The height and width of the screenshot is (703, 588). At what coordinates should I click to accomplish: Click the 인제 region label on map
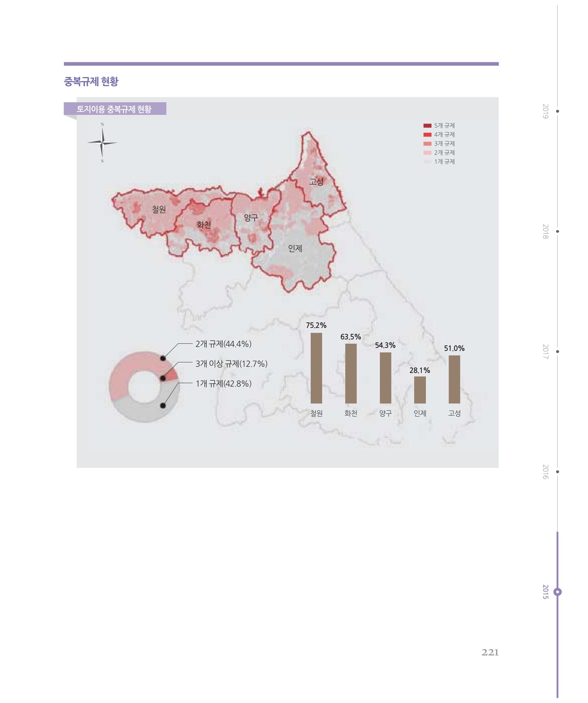coord(295,248)
